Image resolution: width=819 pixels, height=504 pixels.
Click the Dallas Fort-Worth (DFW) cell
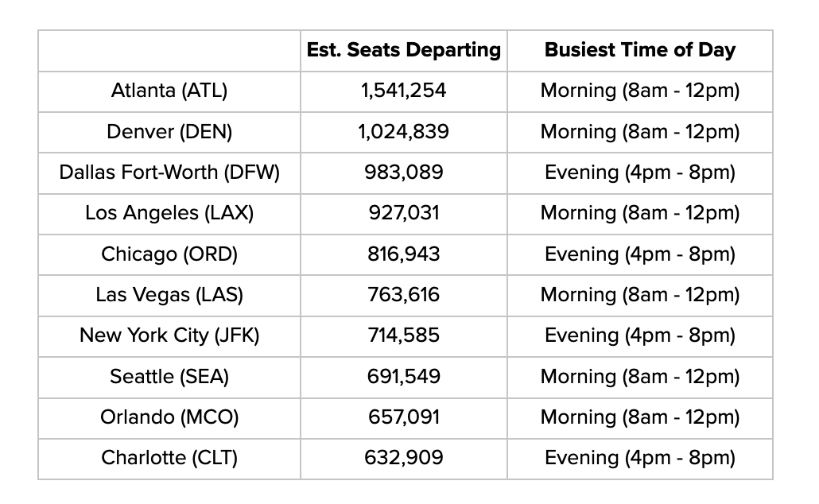[x=169, y=173]
